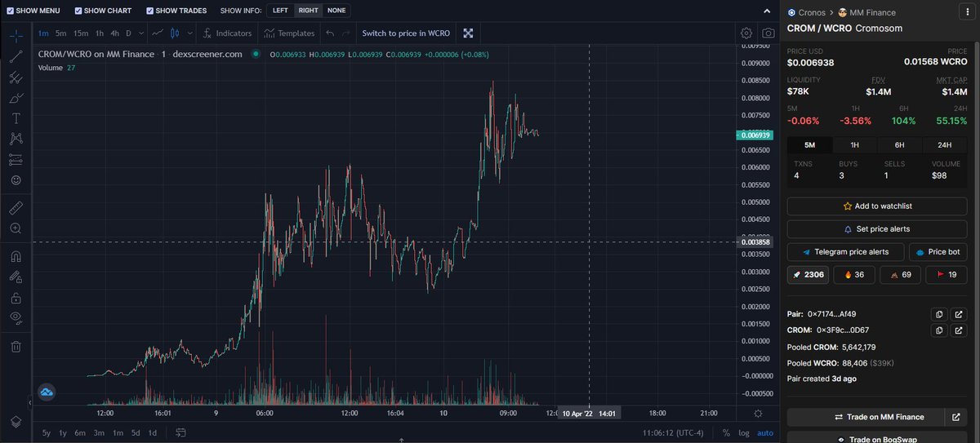Remove drawings with the trash icon

pyautogui.click(x=16, y=347)
